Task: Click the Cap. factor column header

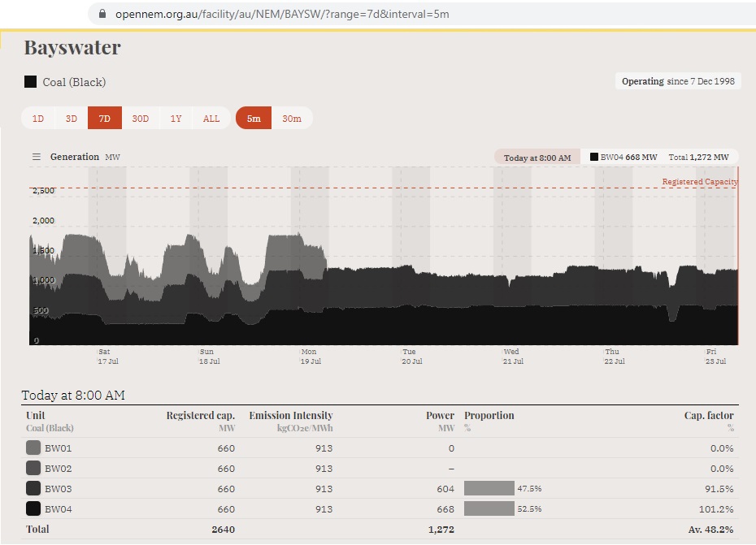Action: [709, 415]
